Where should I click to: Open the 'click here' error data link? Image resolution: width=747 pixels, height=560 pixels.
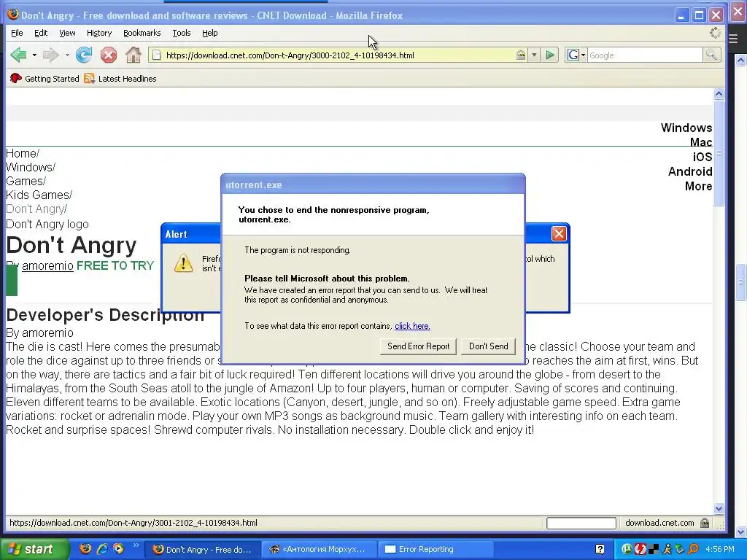(412, 326)
